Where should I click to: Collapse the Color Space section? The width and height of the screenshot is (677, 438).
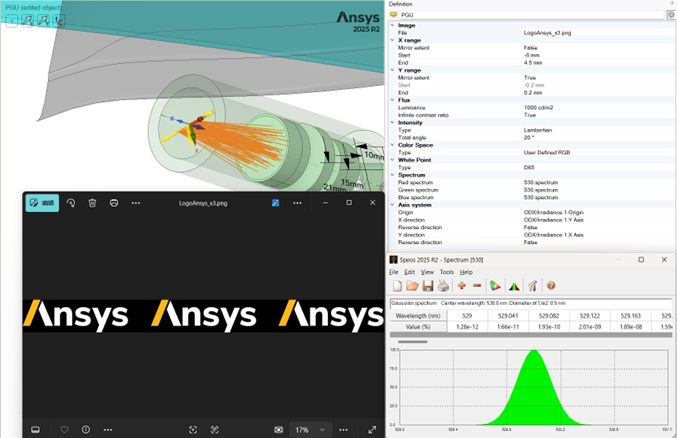(392, 145)
